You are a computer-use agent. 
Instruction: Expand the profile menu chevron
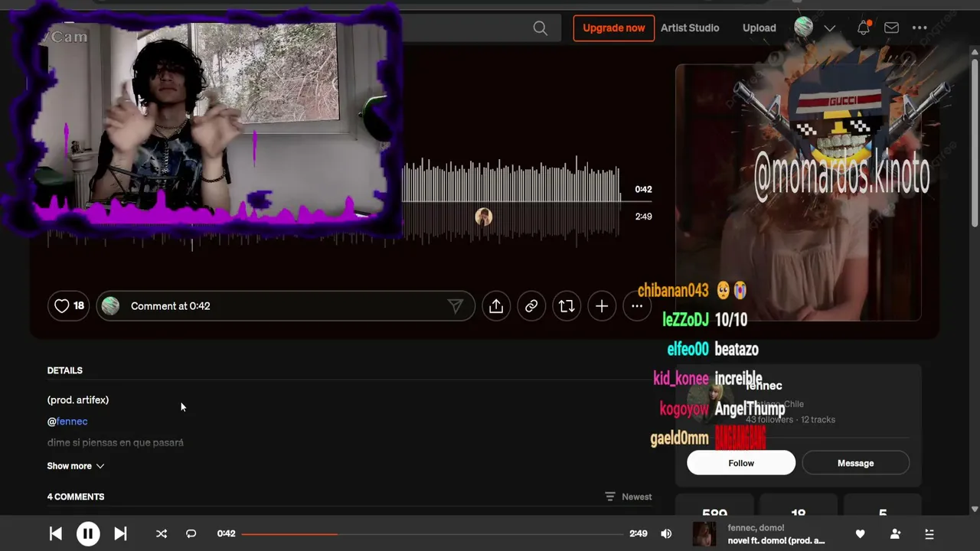pos(829,28)
